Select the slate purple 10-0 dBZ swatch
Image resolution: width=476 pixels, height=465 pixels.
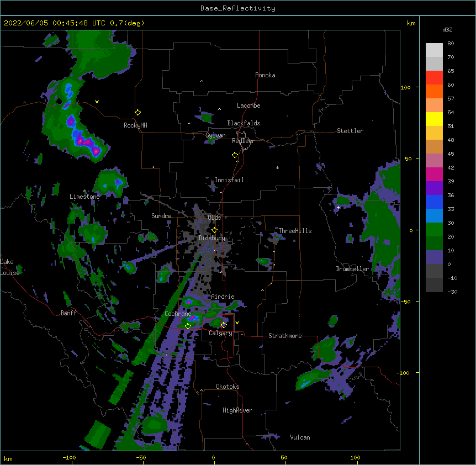point(434,257)
